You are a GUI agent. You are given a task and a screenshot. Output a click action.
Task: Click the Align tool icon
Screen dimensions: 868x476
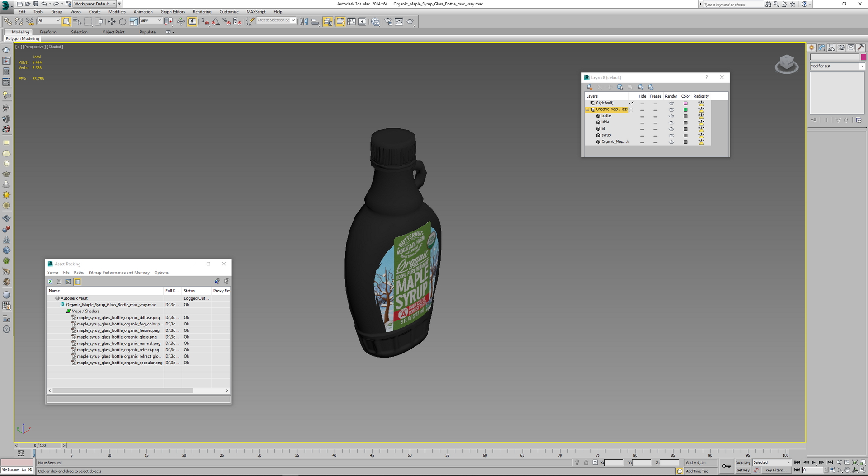point(315,21)
